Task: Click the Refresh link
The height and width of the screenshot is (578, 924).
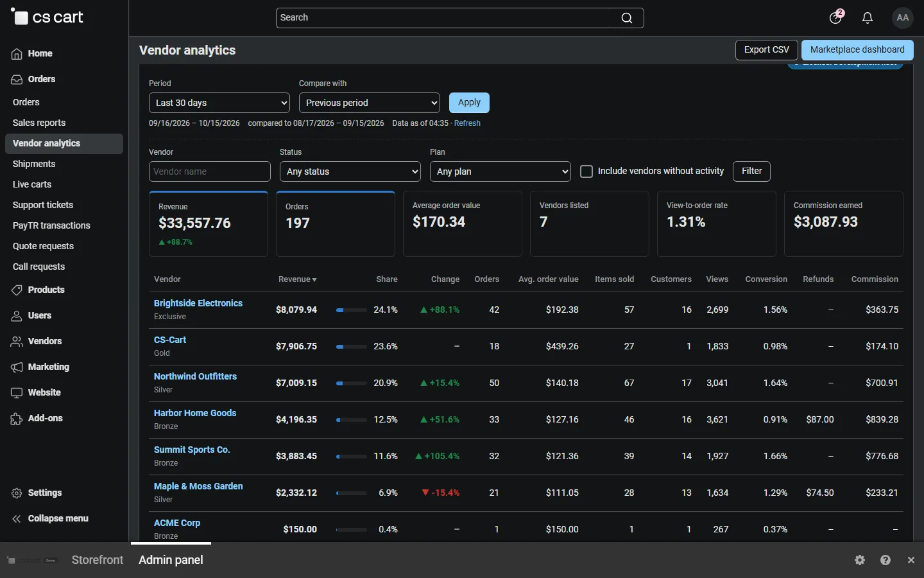Action: coord(467,123)
